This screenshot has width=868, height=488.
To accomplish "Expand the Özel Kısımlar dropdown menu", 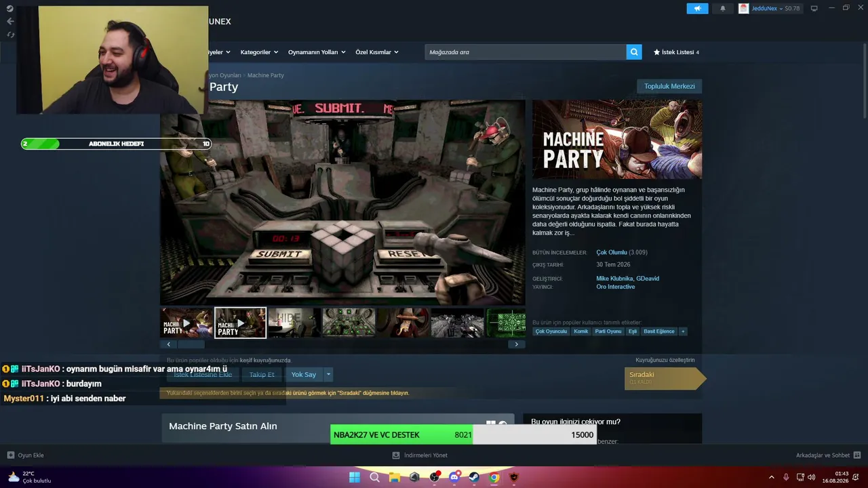I will click(x=377, y=52).
